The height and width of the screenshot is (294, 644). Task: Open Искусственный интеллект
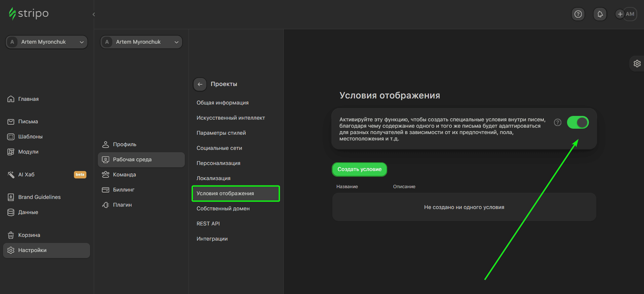point(231,118)
